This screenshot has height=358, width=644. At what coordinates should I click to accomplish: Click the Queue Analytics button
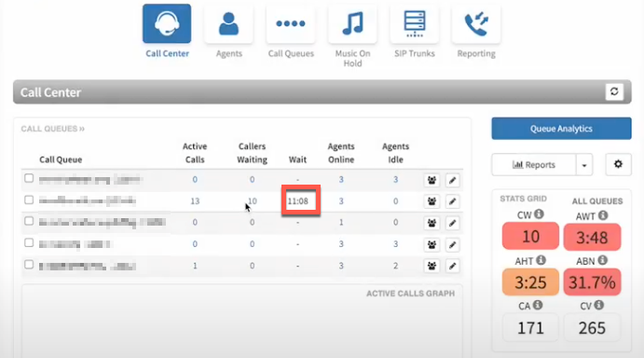point(561,129)
